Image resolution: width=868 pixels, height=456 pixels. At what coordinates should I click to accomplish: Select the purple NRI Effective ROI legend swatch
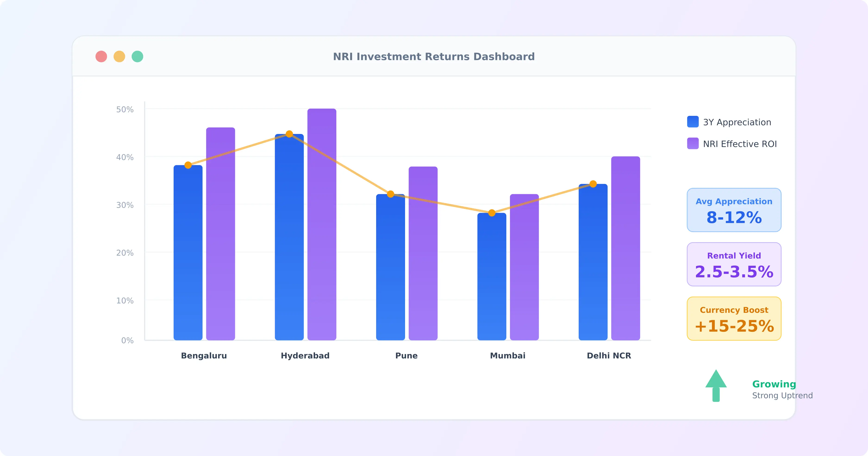[x=693, y=144]
